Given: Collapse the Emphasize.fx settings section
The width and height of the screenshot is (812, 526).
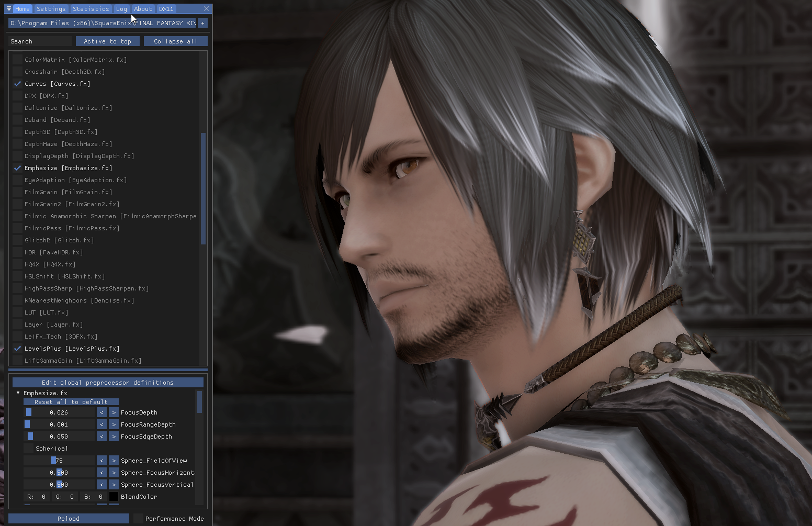Looking at the screenshot, I should [x=18, y=393].
